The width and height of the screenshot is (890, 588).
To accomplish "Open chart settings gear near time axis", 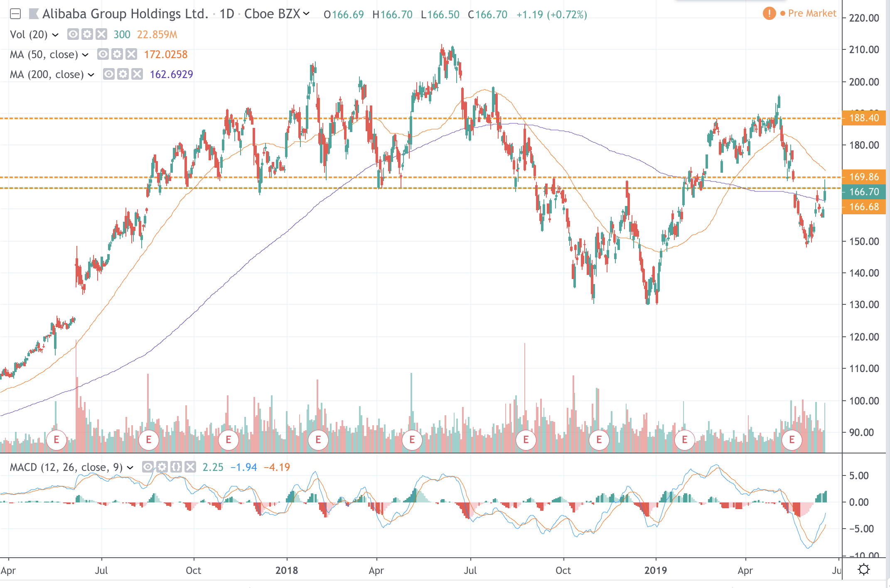I will coord(864,569).
